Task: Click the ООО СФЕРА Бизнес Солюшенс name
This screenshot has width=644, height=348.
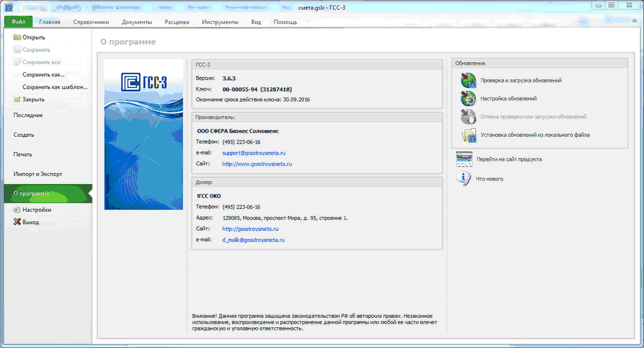Action: coord(238,131)
